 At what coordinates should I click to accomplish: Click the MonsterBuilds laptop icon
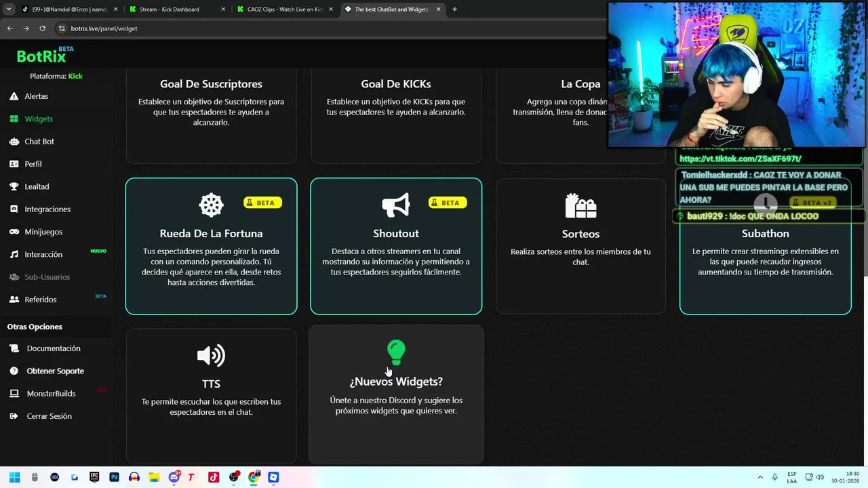pyautogui.click(x=14, y=394)
